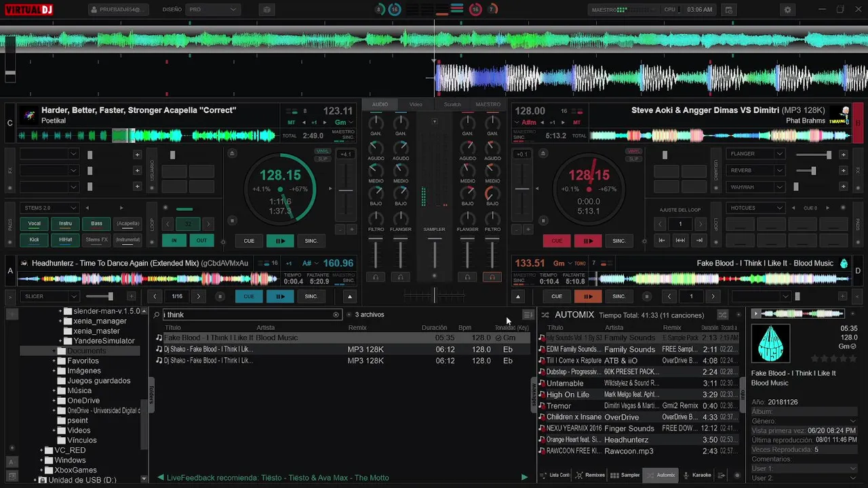The width and height of the screenshot is (868, 488).
Task: Halve the loop length on deck C
Action: click(x=168, y=224)
